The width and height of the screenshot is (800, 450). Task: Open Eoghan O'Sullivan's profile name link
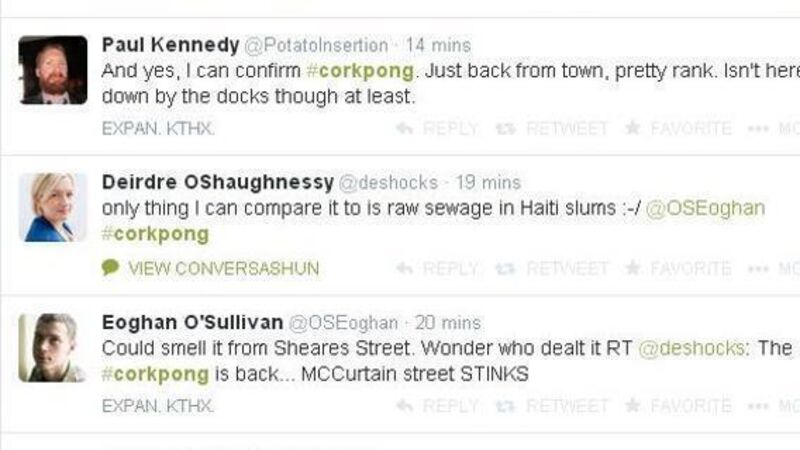click(x=191, y=323)
